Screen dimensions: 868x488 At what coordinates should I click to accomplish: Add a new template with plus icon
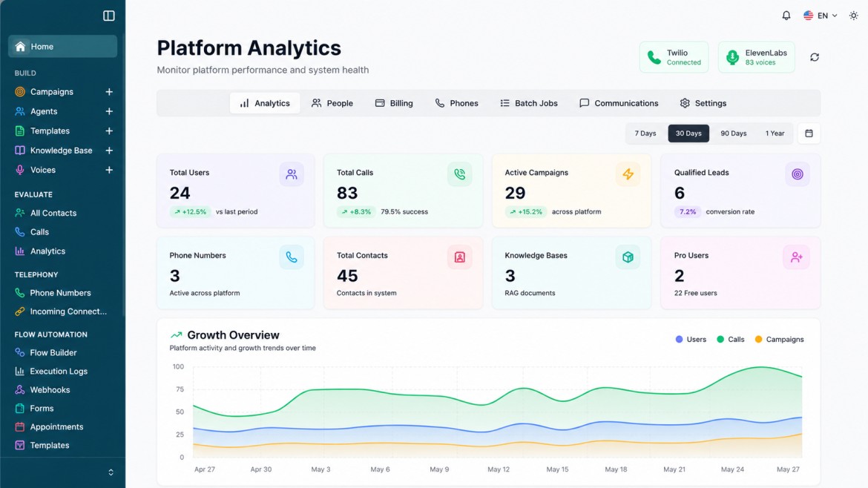tap(109, 131)
